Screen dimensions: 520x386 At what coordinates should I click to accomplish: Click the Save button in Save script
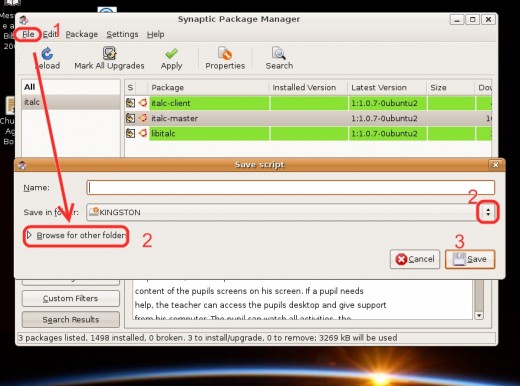(470, 259)
